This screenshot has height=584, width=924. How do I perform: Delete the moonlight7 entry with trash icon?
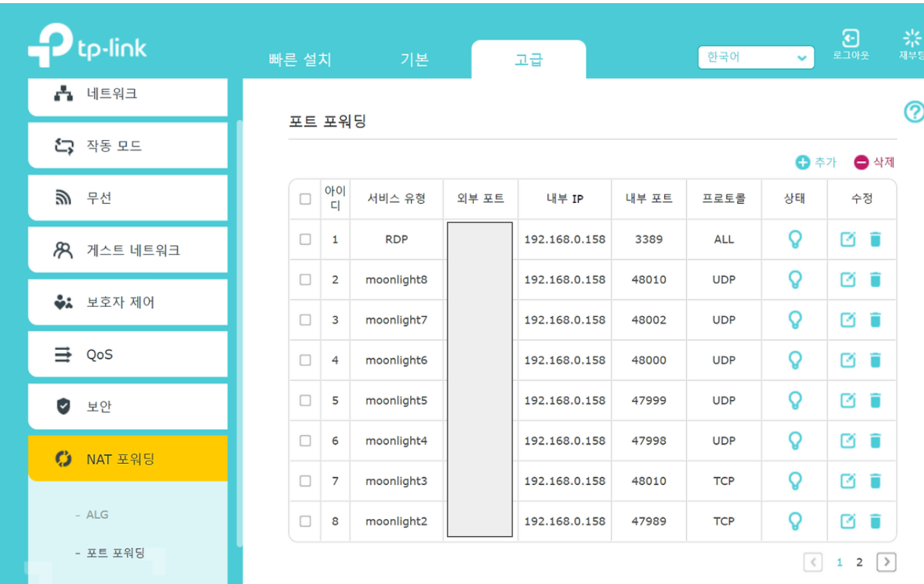tap(875, 320)
